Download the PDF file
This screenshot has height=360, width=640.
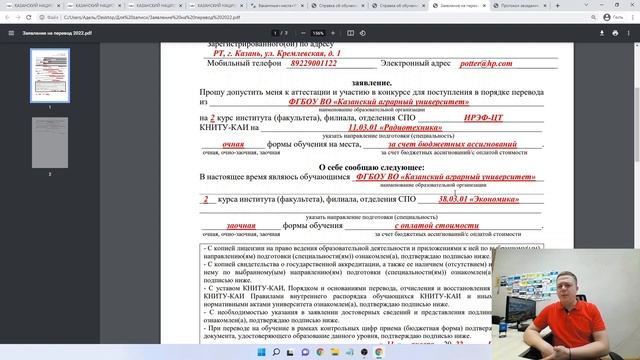click(602, 33)
